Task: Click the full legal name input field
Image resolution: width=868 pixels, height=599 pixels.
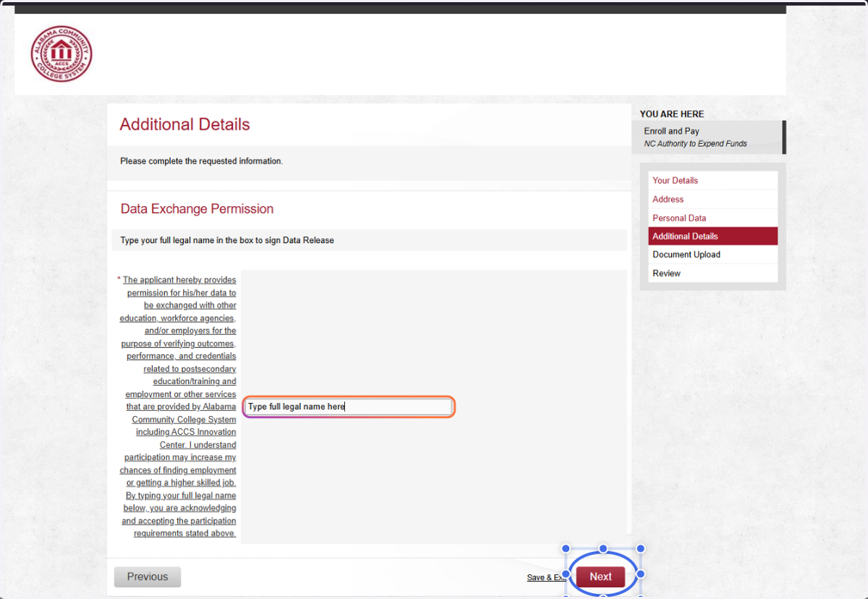Action: (x=348, y=407)
